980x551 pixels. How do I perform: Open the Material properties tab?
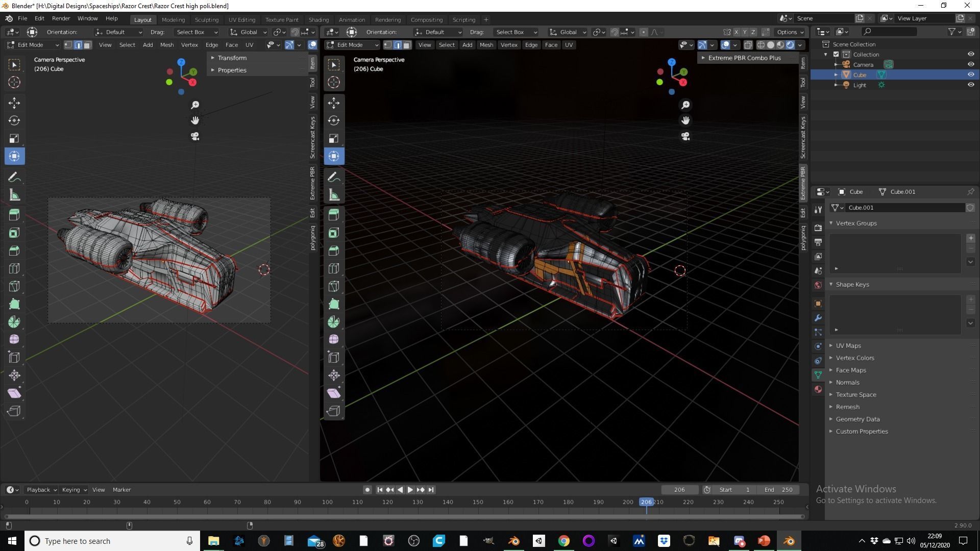click(818, 389)
